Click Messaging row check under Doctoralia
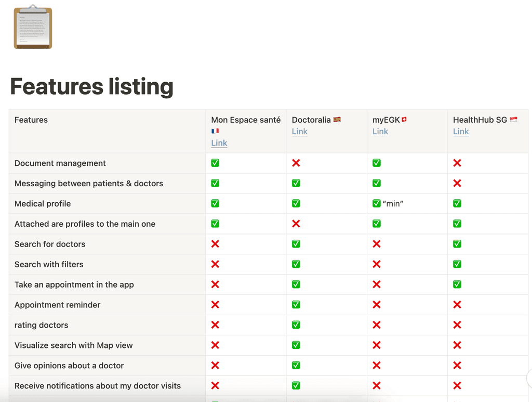Viewport: 532px width, 402px height. [x=296, y=184]
